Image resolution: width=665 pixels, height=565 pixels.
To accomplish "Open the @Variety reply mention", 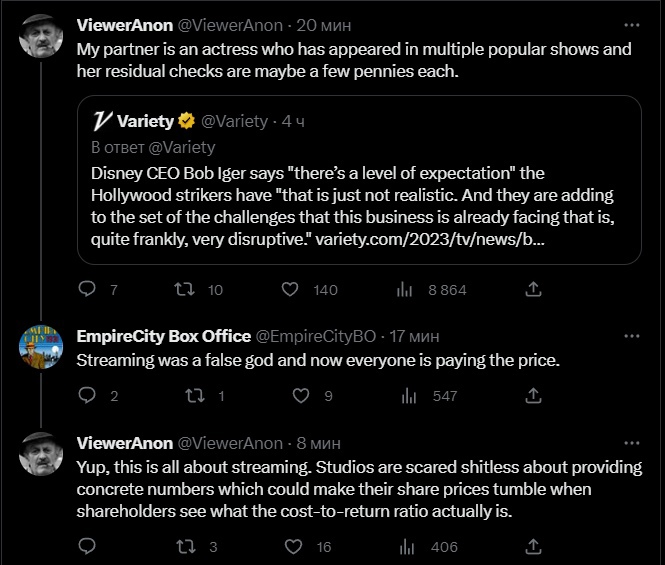I will [182, 147].
